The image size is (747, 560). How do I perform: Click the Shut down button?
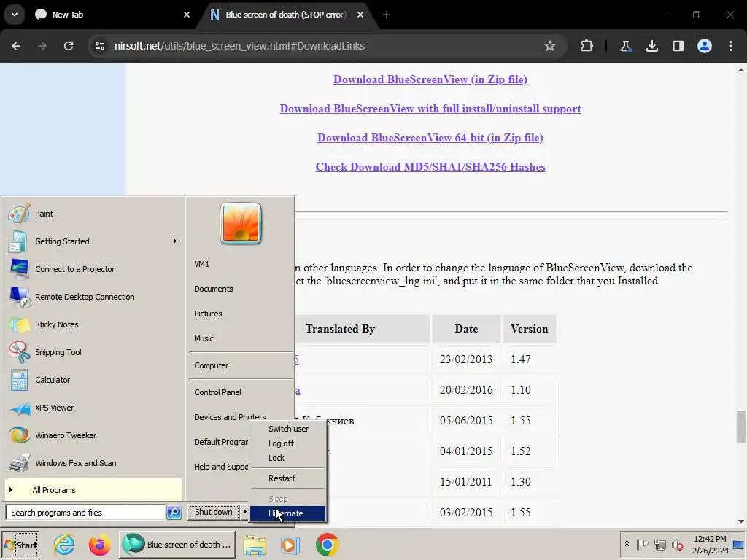[x=214, y=512]
